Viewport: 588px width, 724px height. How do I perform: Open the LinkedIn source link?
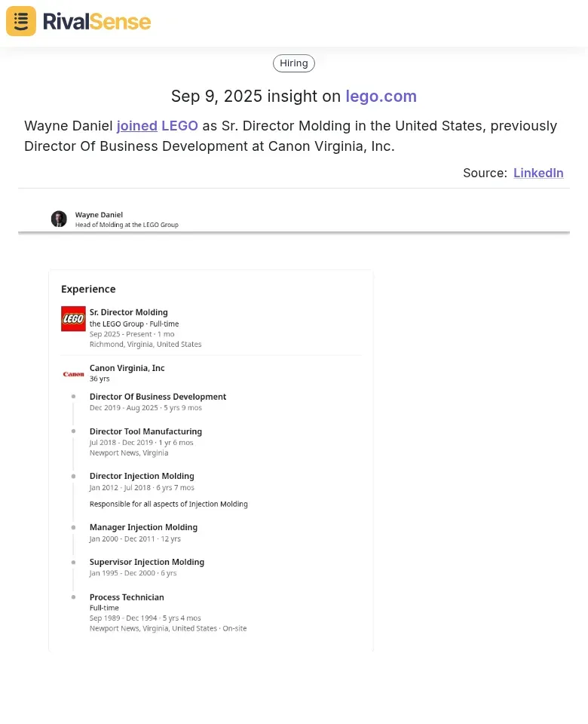pyautogui.click(x=538, y=173)
